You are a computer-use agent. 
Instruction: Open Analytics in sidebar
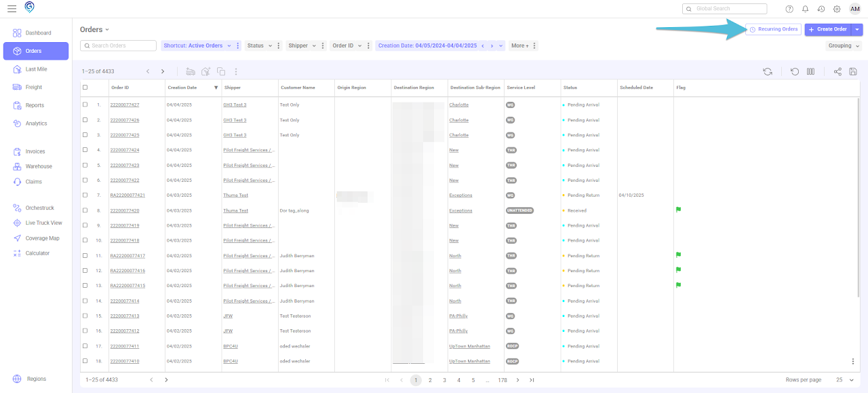(x=36, y=124)
